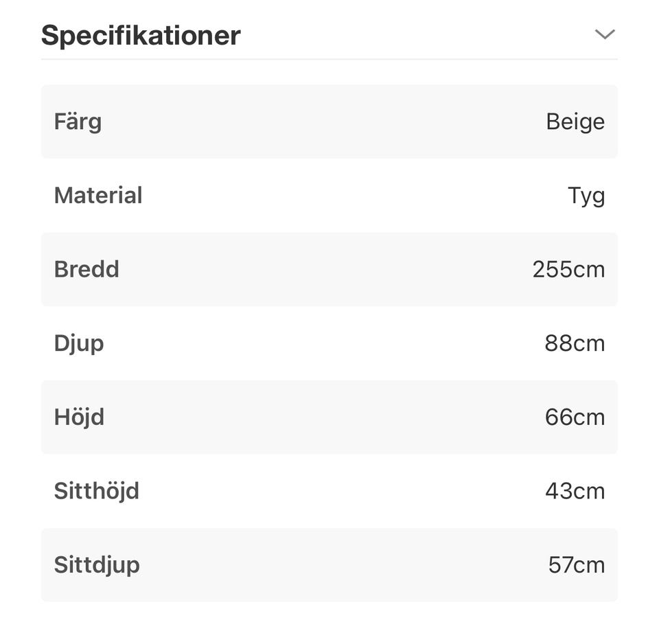Click the Tyg material value
Viewport: 659px width, 644px height.
click(x=586, y=196)
